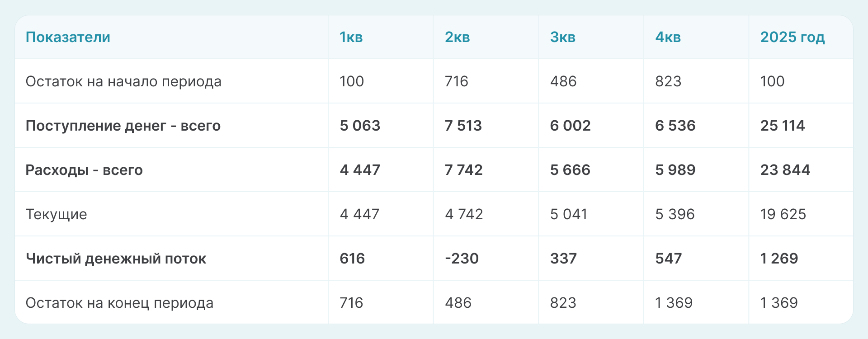Click the negative cash flow value -230
The height and width of the screenshot is (339, 868).
[x=462, y=259]
